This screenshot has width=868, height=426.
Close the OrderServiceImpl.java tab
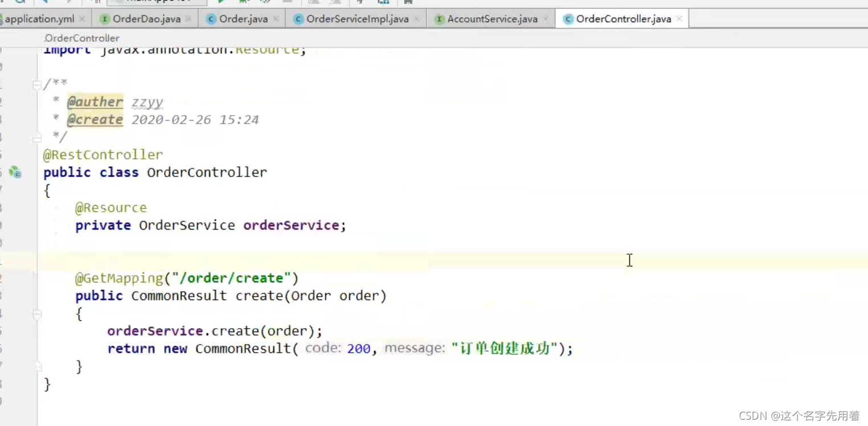click(x=417, y=19)
